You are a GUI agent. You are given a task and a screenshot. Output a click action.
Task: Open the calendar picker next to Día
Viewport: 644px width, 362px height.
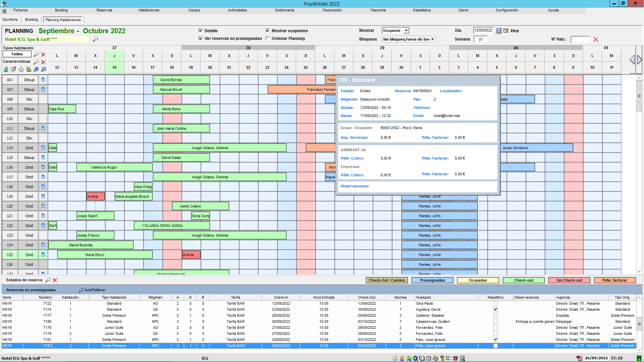coord(498,31)
